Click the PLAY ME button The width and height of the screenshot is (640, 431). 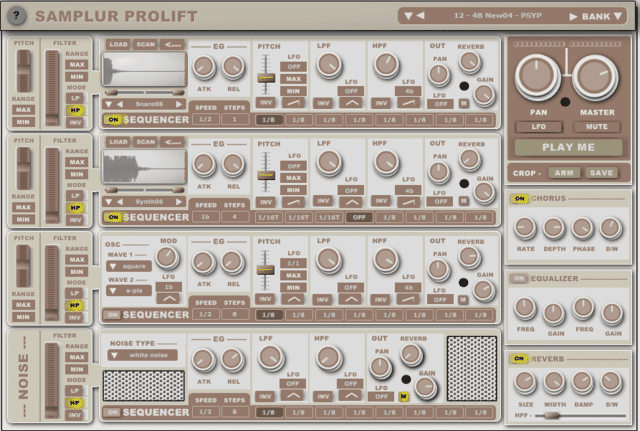[x=568, y=147]
